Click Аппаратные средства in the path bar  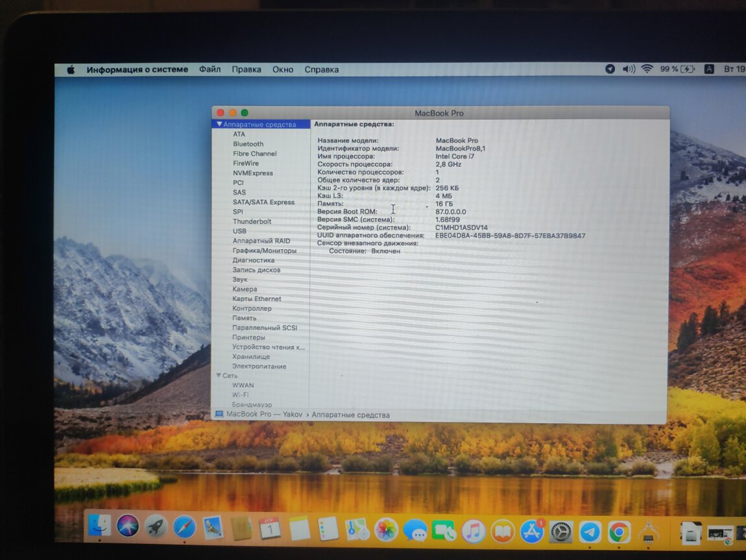[351, 415]
